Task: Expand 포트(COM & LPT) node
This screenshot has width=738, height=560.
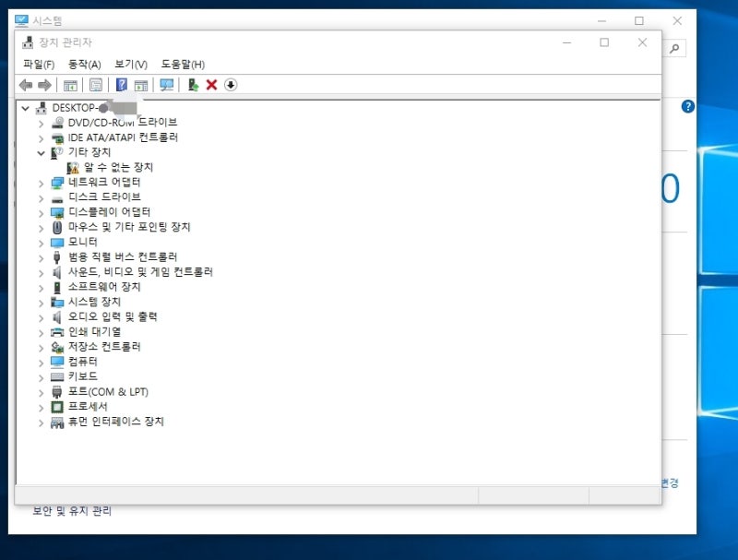Action: [x=41, y=393]
